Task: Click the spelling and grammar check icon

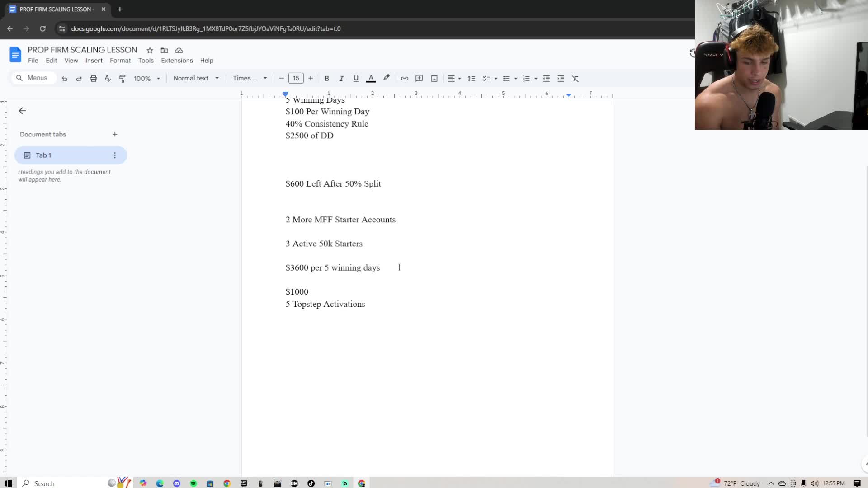Action: 108,79
